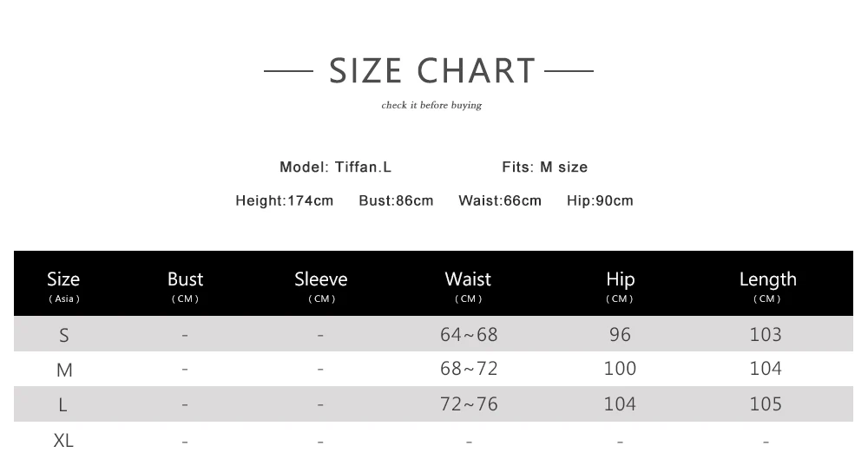Select the XL size row label
868x459 pixels.
pos(63,440)
